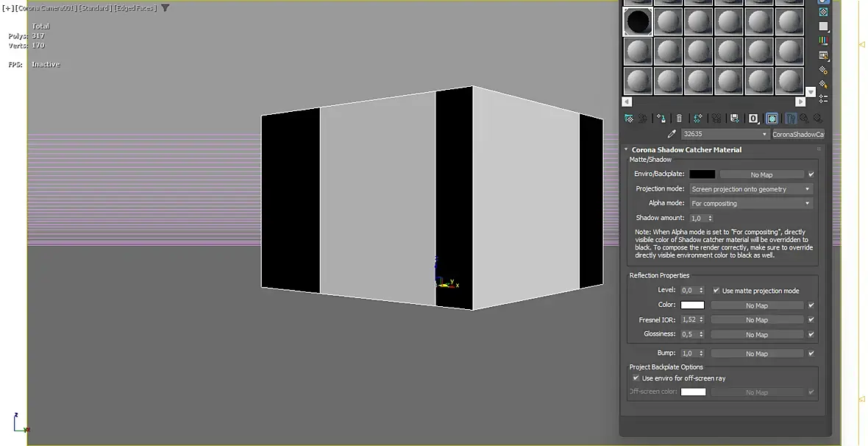Image resolution: width=868 pixels, height=446 pixels.
Task: Disable Use matte projection mode
Action: tap(716, 290)
